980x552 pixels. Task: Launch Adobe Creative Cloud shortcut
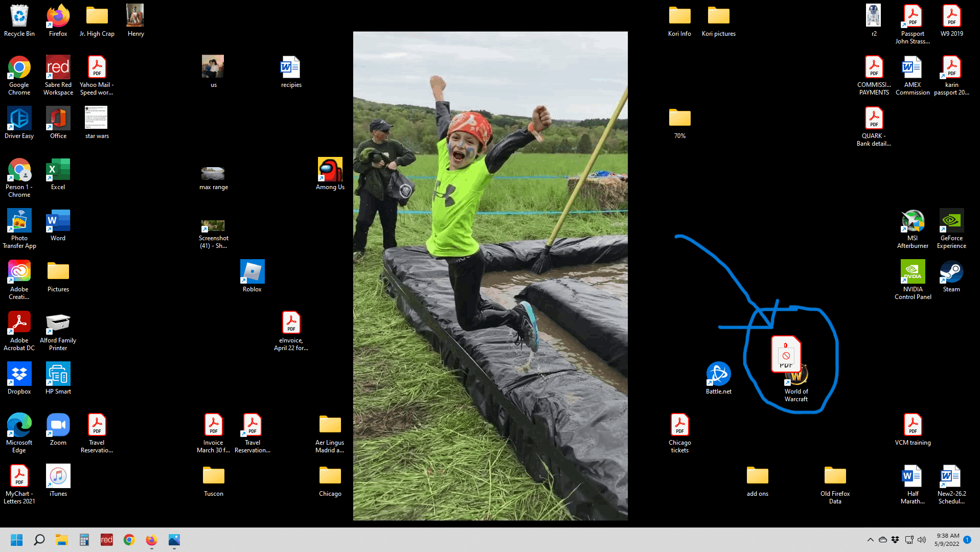(19, 280)
